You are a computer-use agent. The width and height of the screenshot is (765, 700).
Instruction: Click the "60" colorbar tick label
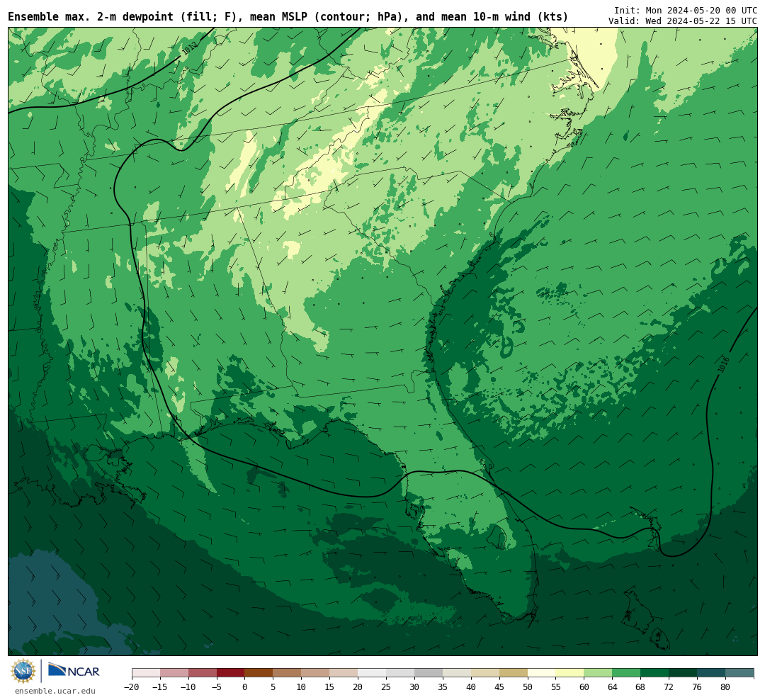(x=584, y=687)
